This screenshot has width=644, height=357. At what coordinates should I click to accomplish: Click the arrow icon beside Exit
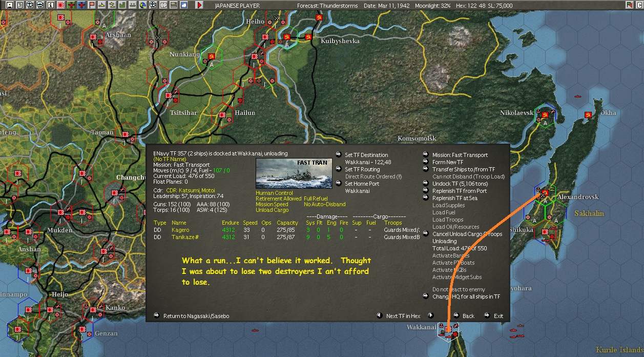pyautogui.click(x=487, y=316)
